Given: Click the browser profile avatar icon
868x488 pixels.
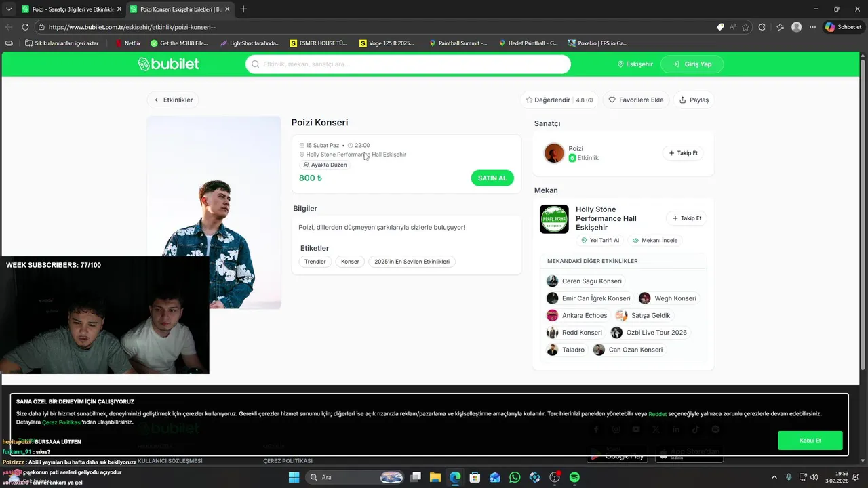Looking at the screenshot, I should tap(796, 27).
